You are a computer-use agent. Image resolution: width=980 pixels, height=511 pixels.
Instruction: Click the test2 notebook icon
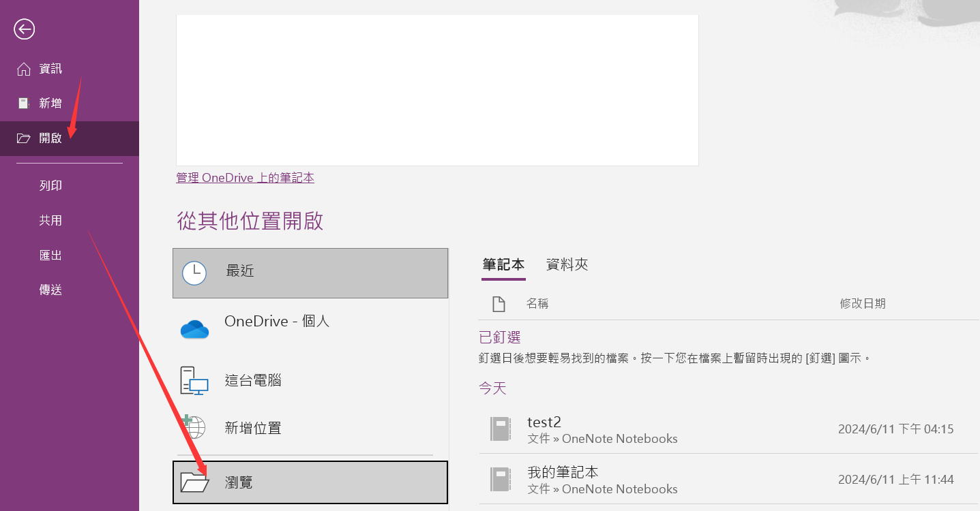pyautogui.click(x=501, y=429)
